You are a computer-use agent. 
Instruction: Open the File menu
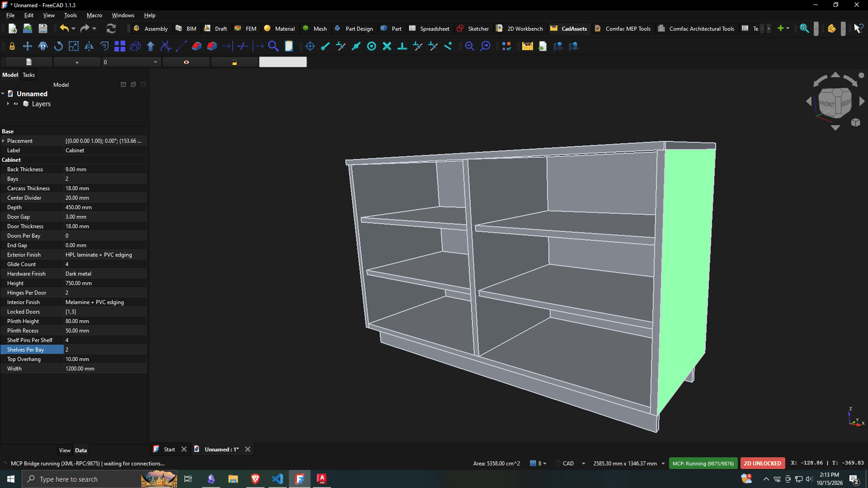point(10,15)
